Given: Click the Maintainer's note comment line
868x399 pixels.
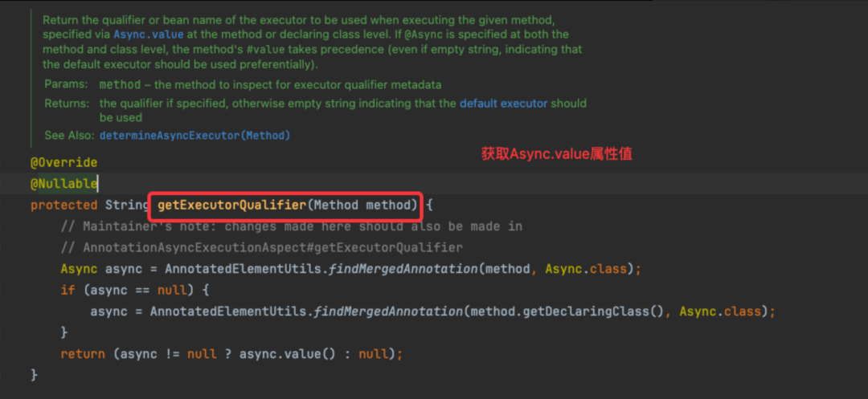Looking at the screenshot, I should pos(292,226).
